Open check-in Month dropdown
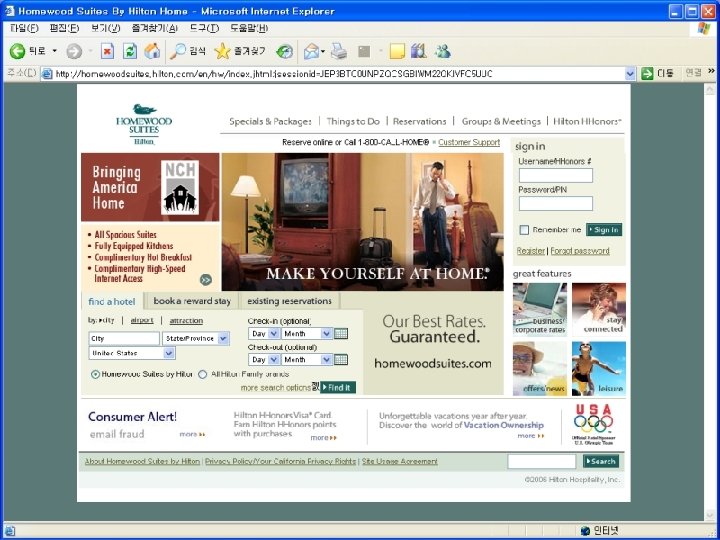This screenshot has width=720, height=540. 307,334
